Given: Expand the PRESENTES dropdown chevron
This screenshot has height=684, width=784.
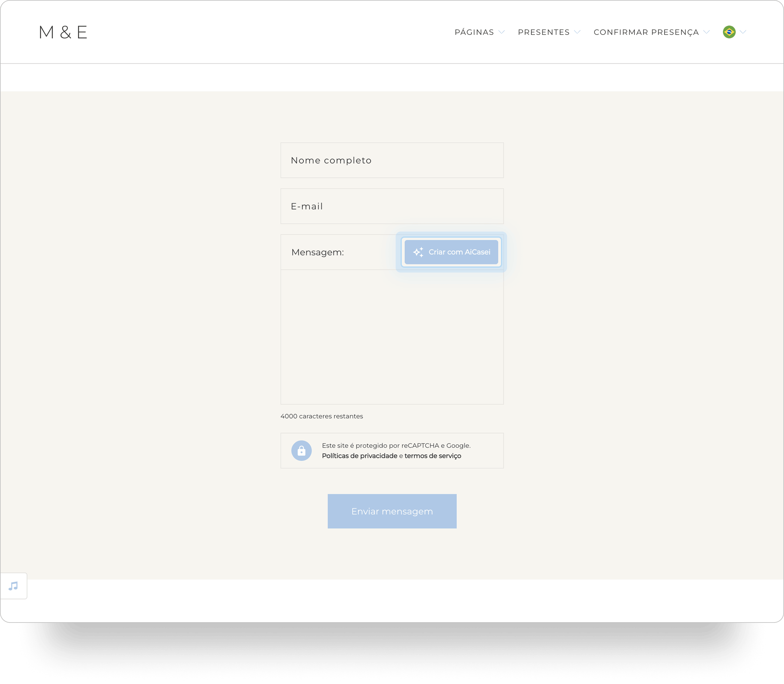Looking at the screenshot, I should click(577, 32).
